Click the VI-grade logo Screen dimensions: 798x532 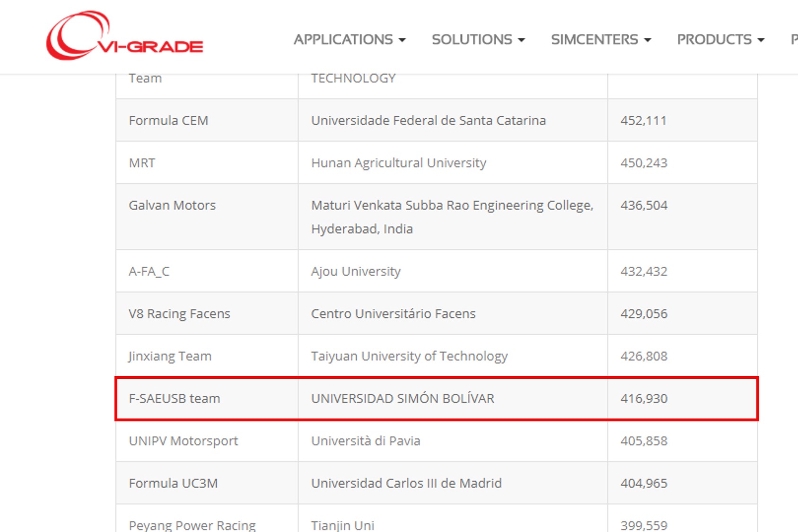tap(125, 36)
